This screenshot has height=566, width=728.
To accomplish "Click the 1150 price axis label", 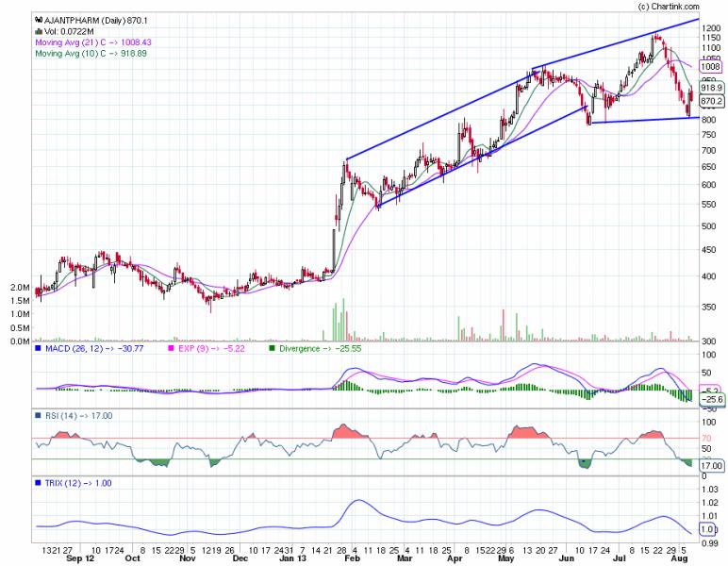I will (711, 38).
